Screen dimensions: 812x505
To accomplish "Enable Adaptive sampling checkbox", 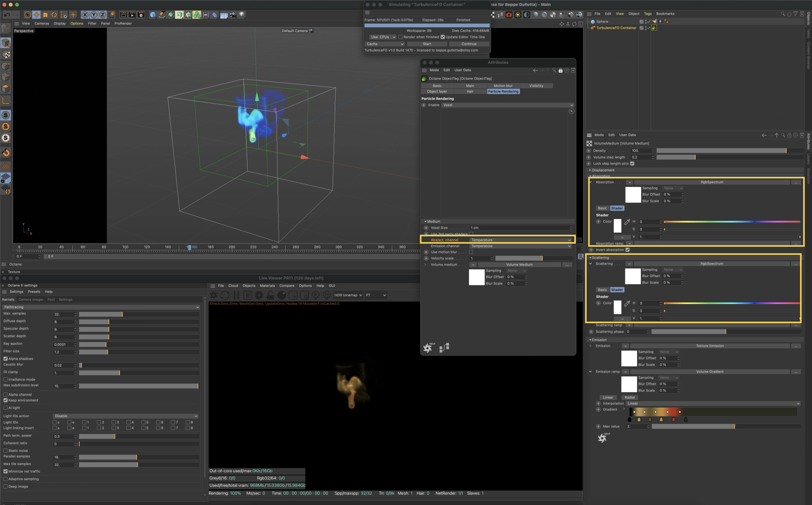I will (x=6, y=479).
